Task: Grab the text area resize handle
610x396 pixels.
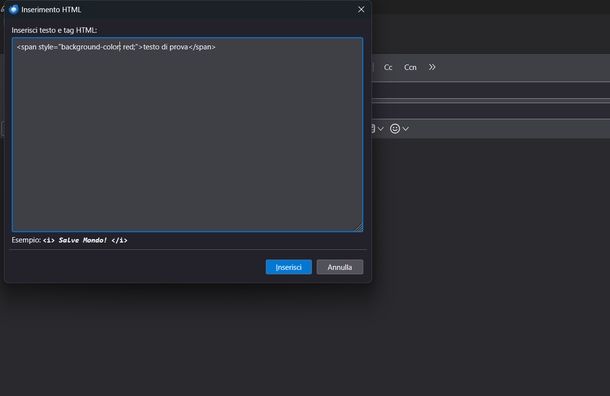Action: [359, 227]
